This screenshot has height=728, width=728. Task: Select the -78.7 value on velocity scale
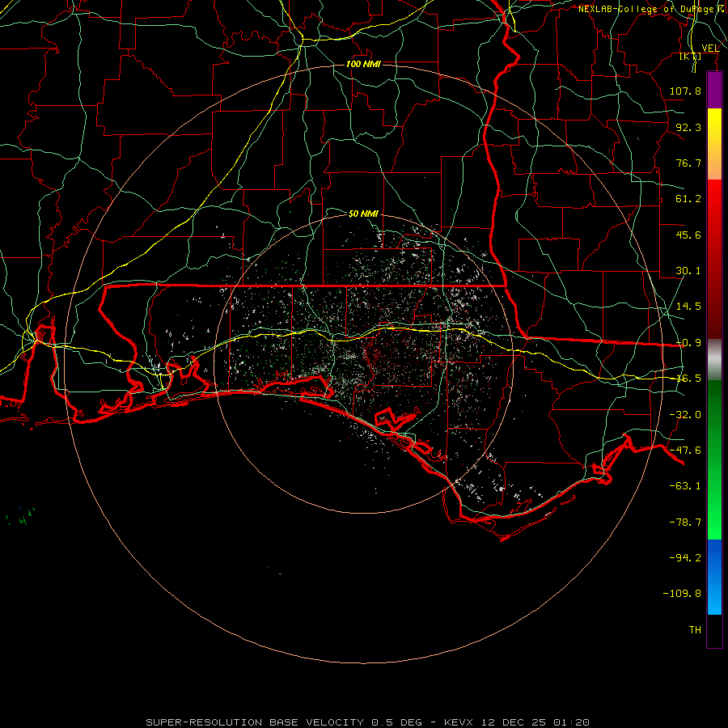pos(685,523)
